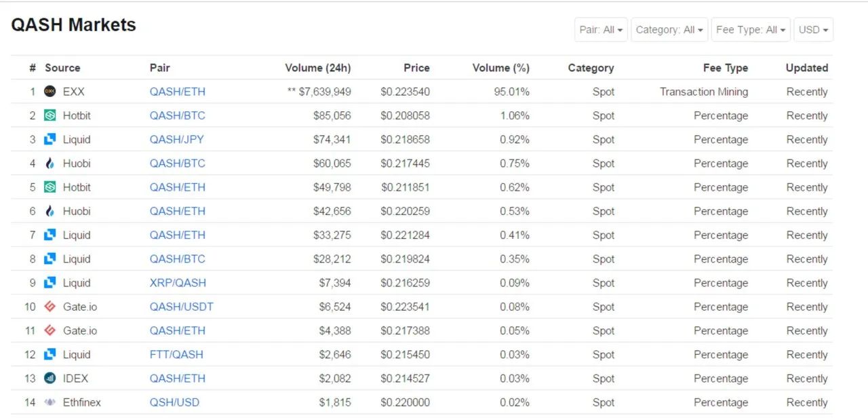
Task: Click the QASH Markets heading
Action: pos(74,25)
